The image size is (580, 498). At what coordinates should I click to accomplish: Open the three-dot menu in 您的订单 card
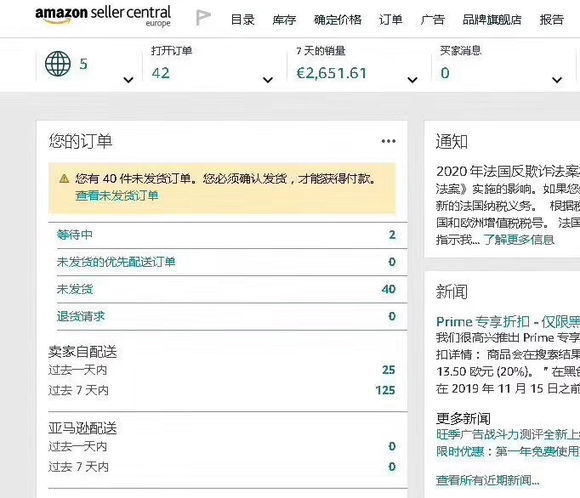click(x=388, y=141)
